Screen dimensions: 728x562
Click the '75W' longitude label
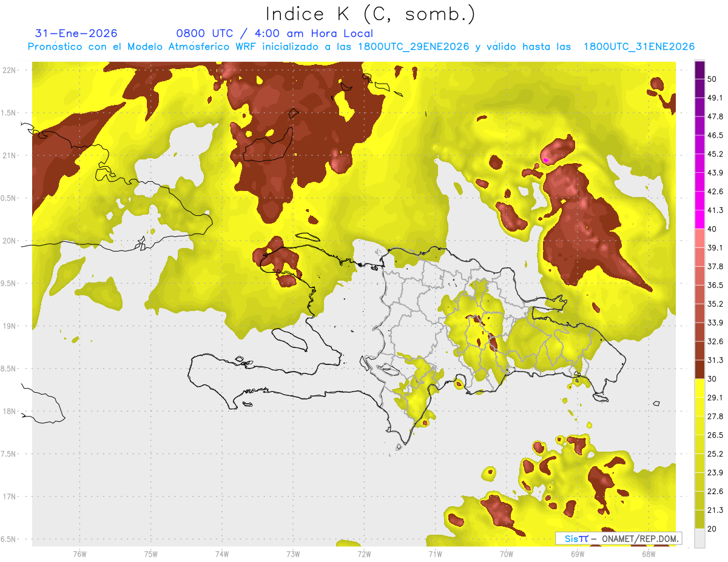click(151, 554)
